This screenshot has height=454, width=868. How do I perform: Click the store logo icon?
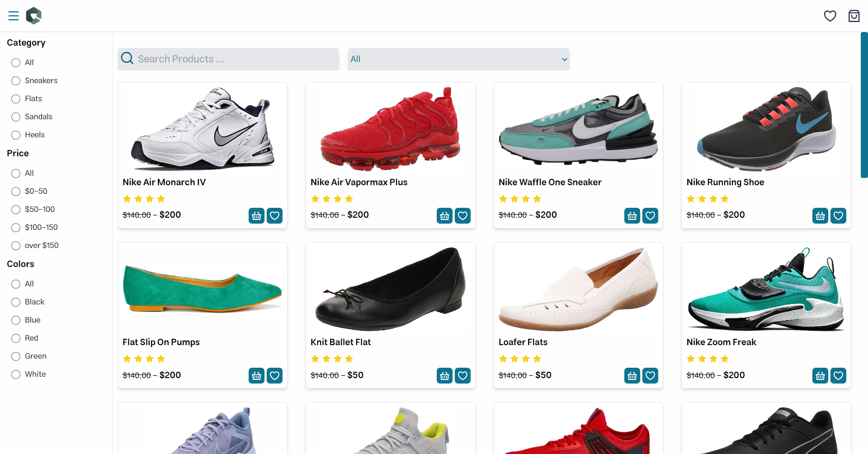click(x=34, y=16)
